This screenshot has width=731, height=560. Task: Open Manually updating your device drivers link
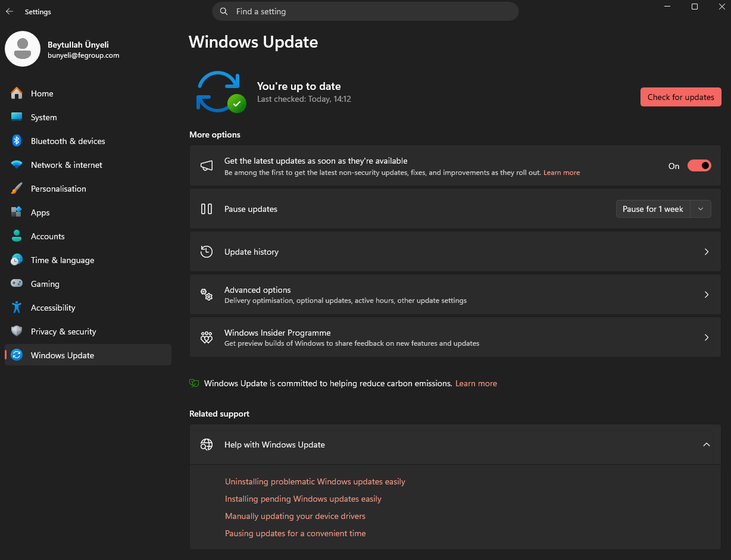tap(295, 516)
